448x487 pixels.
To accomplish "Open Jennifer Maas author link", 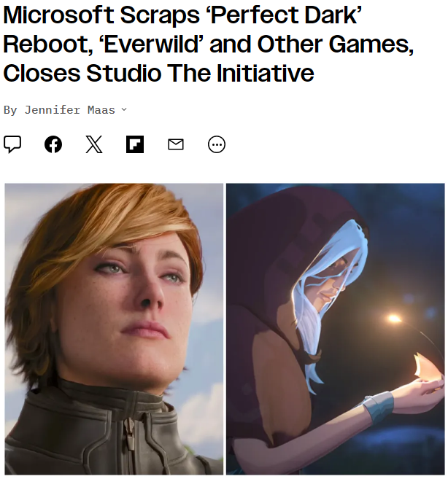I will coord(69,110).
